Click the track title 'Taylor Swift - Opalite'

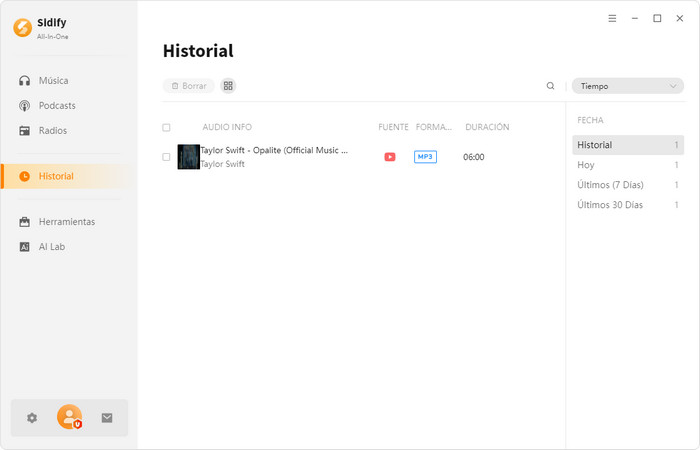tap(274, 150)
